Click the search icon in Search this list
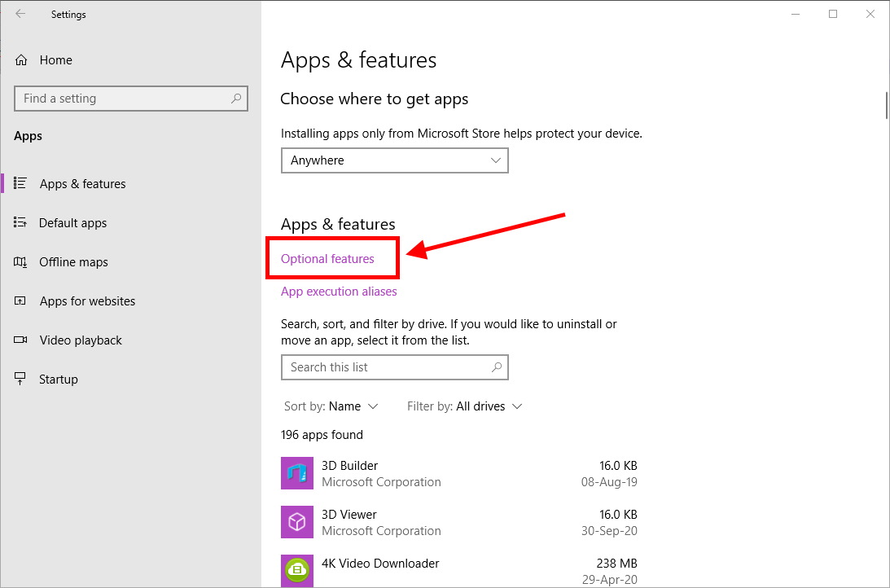Image resolution: width=890 pixels, height=588 pixels. (x=497, y=366)
